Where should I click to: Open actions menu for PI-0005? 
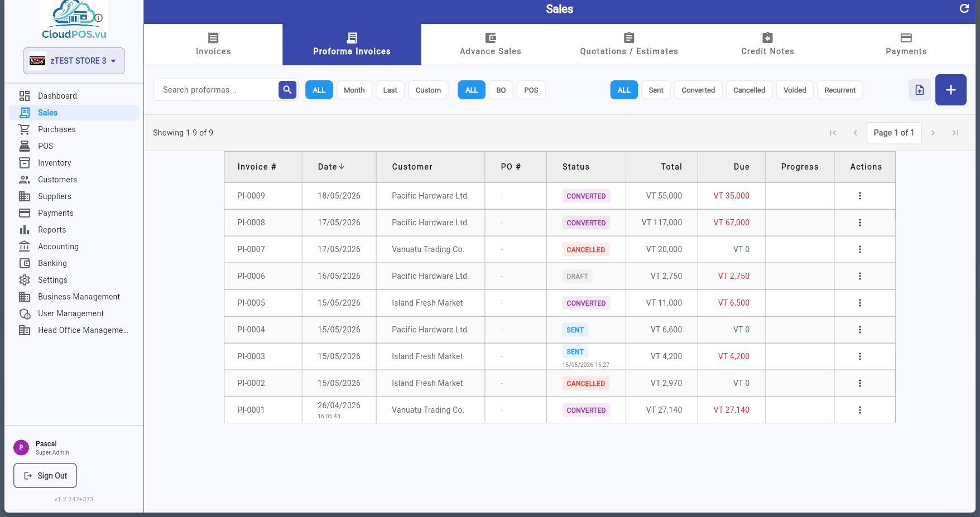point(859,303)
